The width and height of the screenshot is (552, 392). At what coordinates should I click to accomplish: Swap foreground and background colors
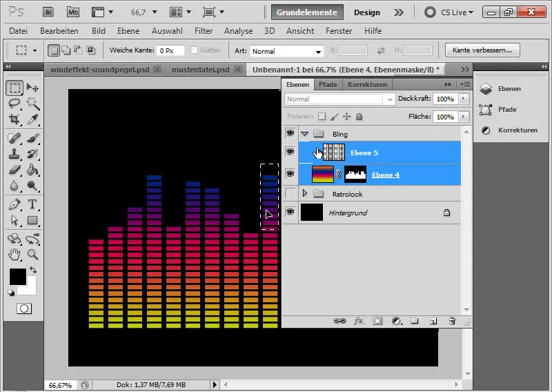click(33, 270)
